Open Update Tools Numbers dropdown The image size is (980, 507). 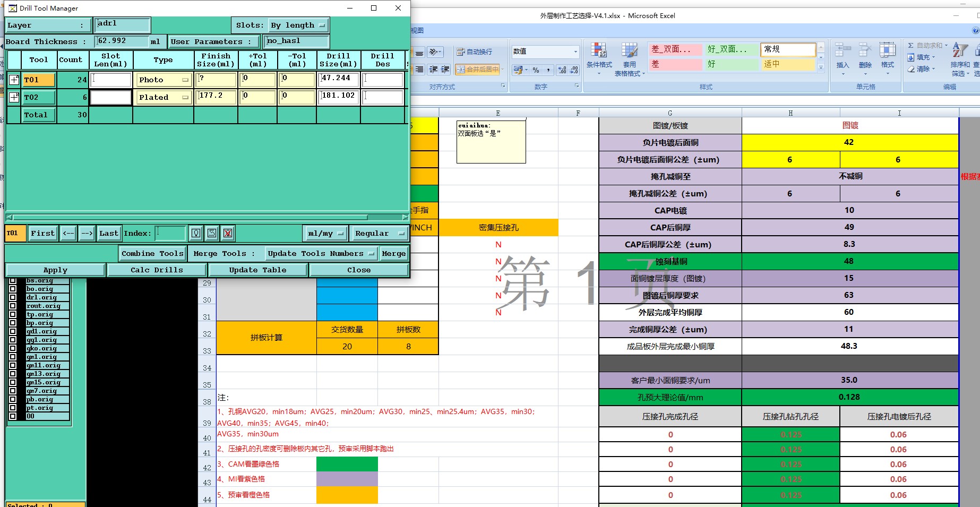pyautogui.click(x=321, y=254)
